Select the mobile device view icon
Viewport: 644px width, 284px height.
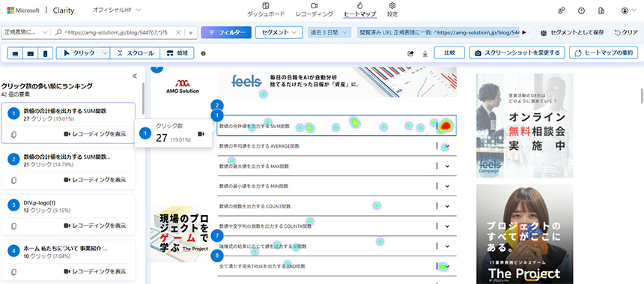45,53
